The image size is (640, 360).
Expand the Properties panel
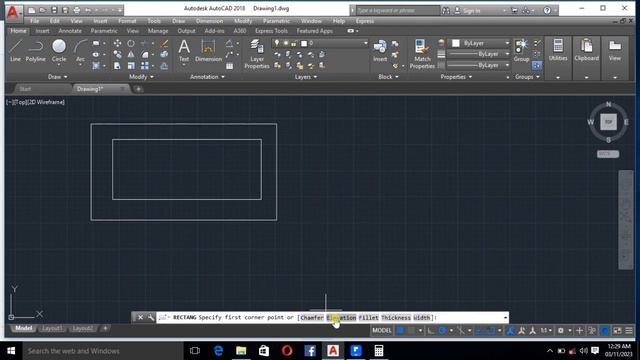[456, 77]
